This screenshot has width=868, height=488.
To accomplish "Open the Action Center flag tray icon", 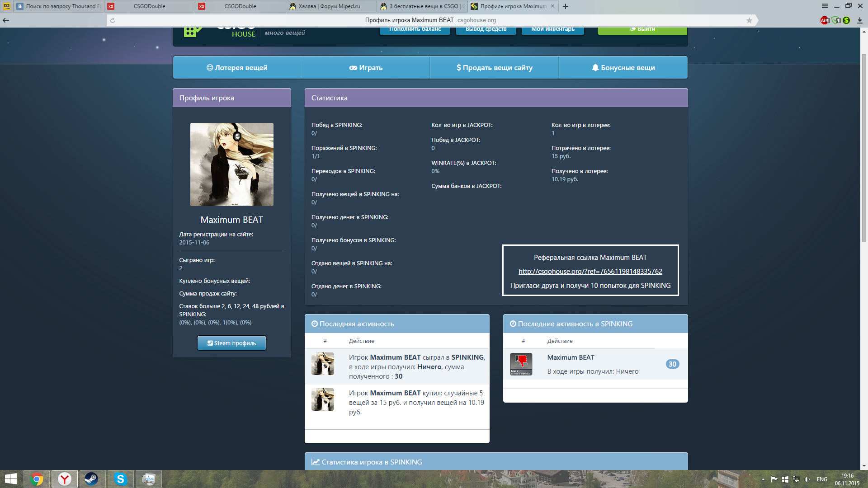I will coord(774,479).
